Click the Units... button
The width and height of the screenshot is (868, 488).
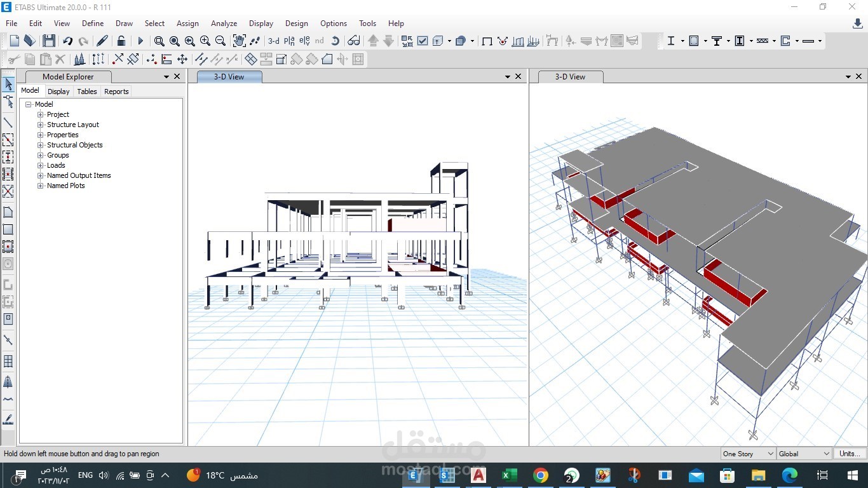coord(849,454)
